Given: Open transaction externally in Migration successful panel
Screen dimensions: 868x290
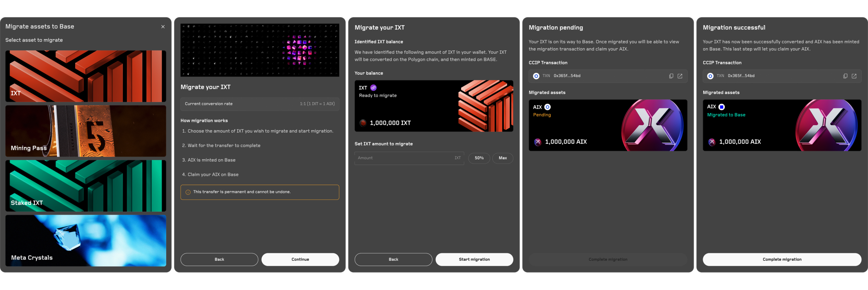Looking at the screenshot, I should click(854, 76).
